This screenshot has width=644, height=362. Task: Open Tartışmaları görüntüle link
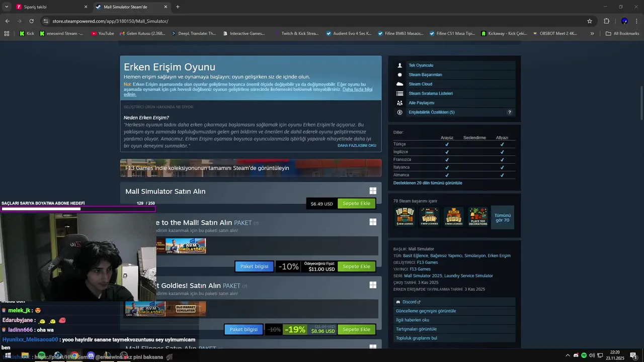tap(416, 329)
